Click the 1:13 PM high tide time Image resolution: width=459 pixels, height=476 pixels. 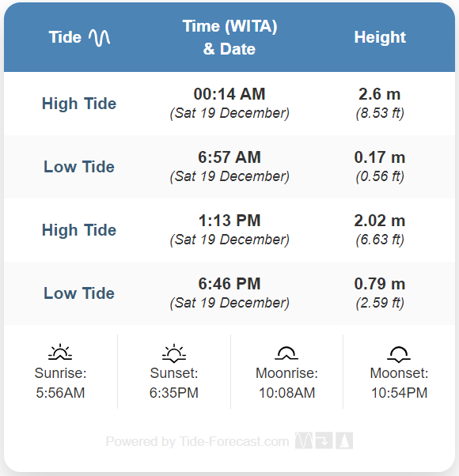pyautogui.click(x=229, y=221)
